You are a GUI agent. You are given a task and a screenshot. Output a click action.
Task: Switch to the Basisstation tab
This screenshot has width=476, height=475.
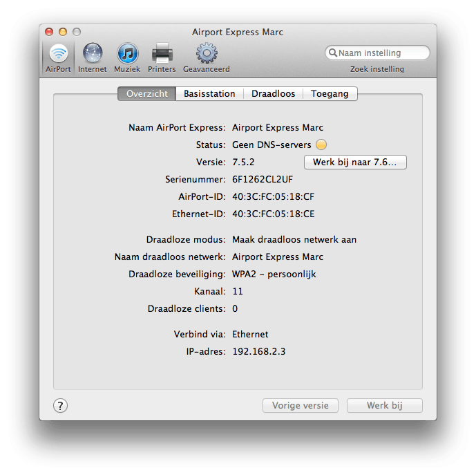pos(209,93)
